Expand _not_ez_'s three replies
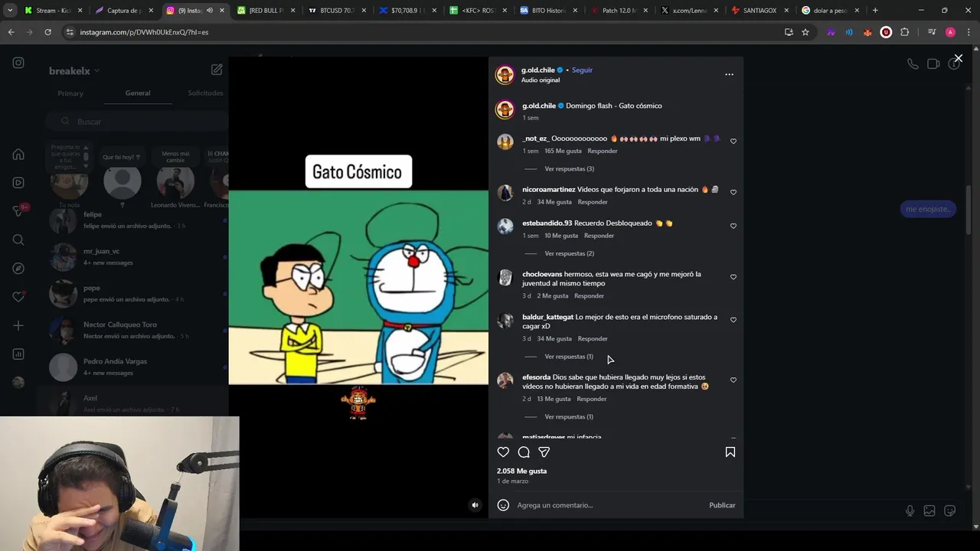Viewport: 980px width, 551px height. click(x=569, y=168)
